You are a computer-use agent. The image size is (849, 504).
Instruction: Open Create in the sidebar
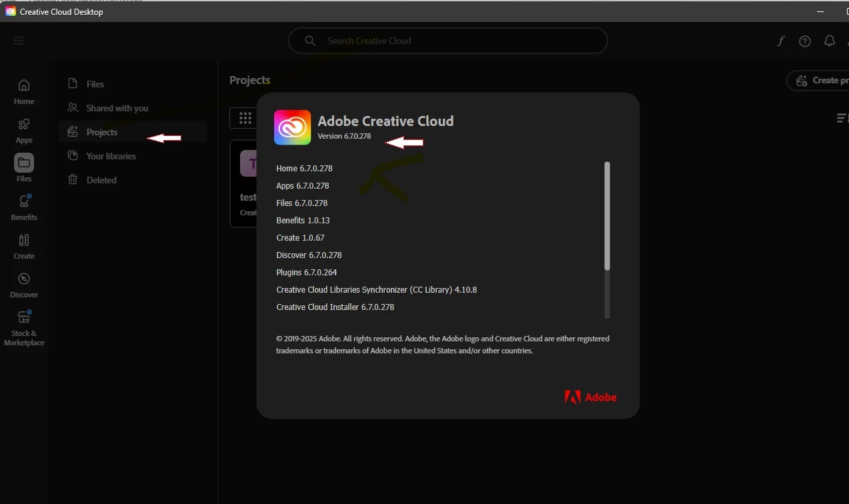(24, 246)
